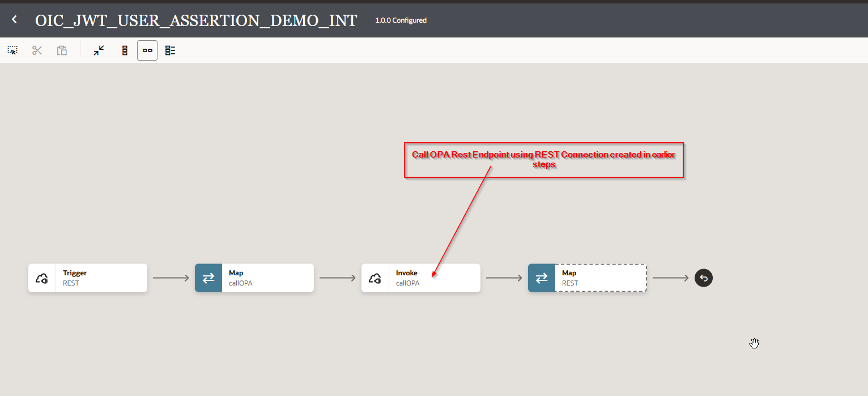Click the Map REST arrows icon
This screenshot has height=396, width=868.
coord(542,278)
